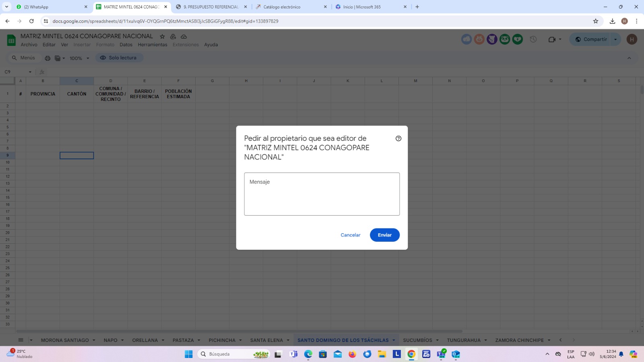
Task: Open the Name Box dropdown for C9
Action: point(30,72)
